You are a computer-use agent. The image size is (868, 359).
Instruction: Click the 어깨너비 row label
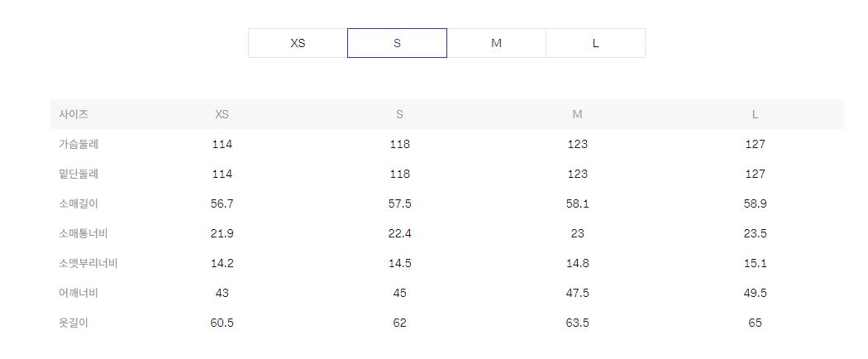pyautogui.click(x=79, y=293)
